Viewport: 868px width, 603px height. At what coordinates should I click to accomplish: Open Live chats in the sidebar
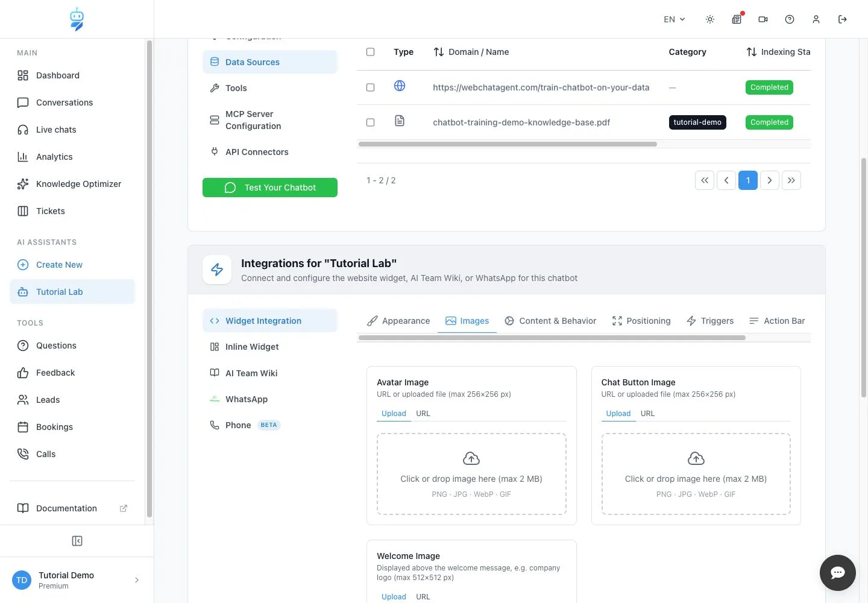(x=72, y=130)
